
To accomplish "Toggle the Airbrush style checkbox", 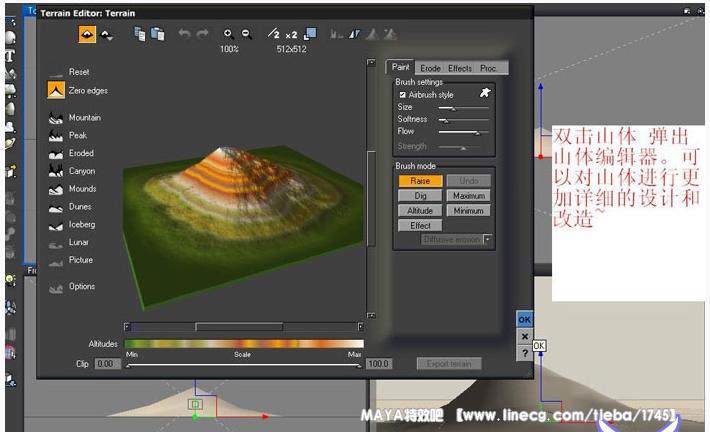I will pyautogui.click(x=403, y=95).
